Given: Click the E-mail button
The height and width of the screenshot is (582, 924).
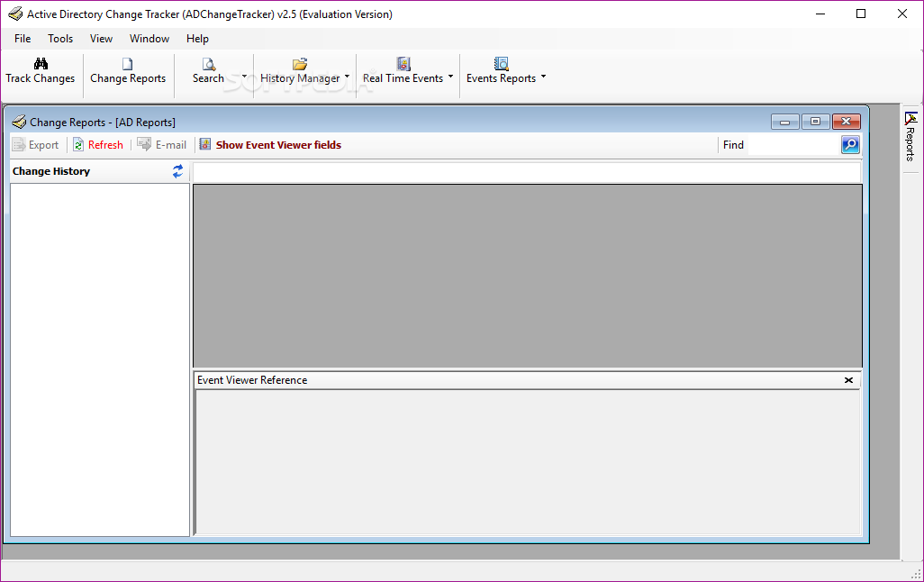Looking at the screenshot, I should 161,144.
